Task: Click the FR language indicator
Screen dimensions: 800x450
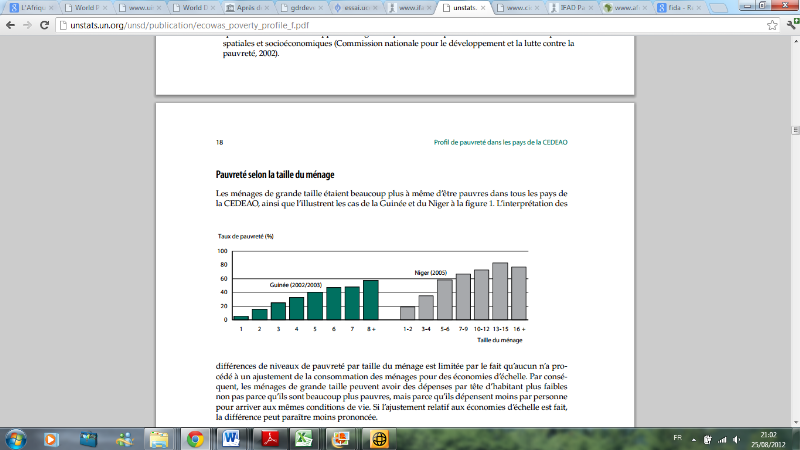Action: click(x=678, y=438)
